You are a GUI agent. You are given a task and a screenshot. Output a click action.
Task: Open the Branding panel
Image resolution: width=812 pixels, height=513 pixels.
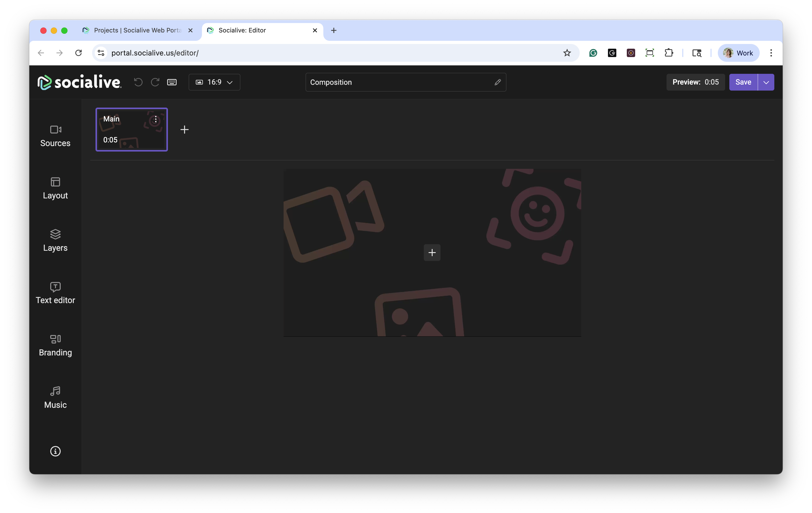coord(55,345)
